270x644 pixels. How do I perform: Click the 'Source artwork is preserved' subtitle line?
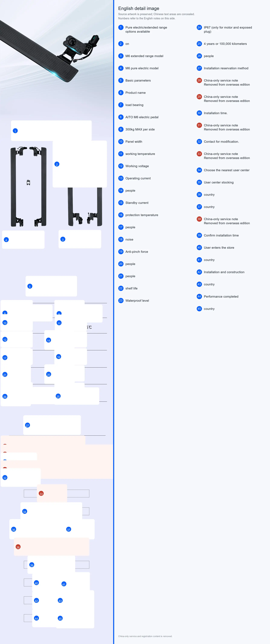coord(156,14)
